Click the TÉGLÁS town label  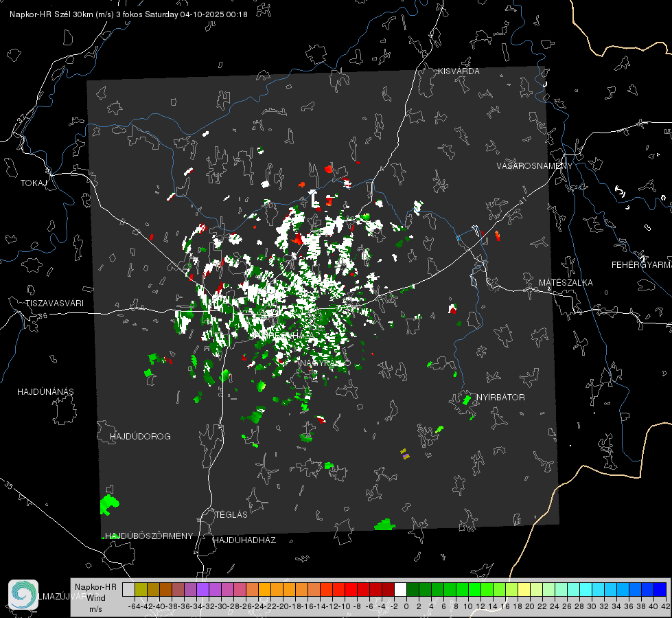231,514
